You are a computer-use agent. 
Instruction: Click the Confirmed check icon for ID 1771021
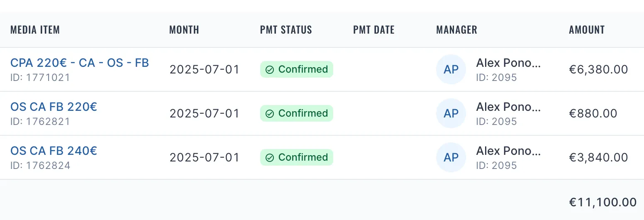coord(270,70)
